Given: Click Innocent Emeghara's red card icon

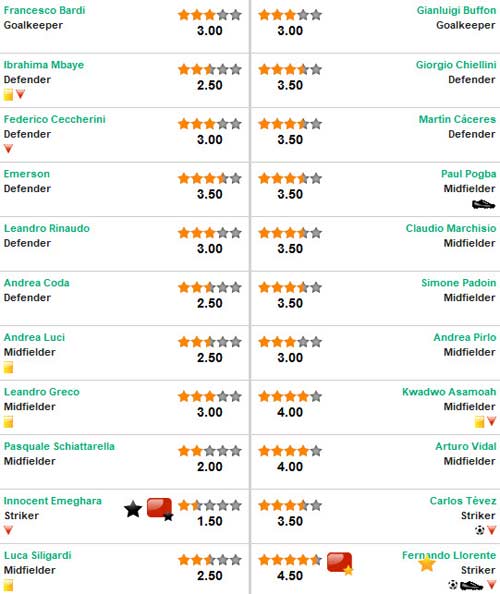Looking at the screenshot, I should pos(160,509).
